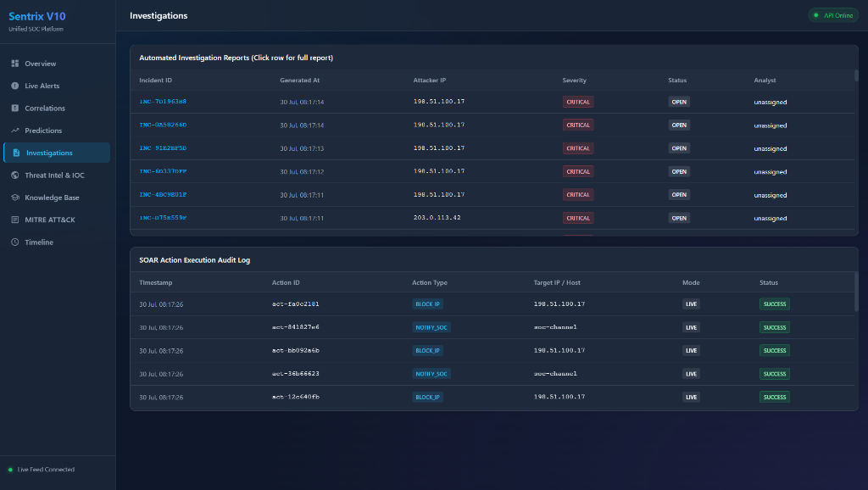Click the Analyst column header
Screen dimensions: 868x490
tap(765, 81)
